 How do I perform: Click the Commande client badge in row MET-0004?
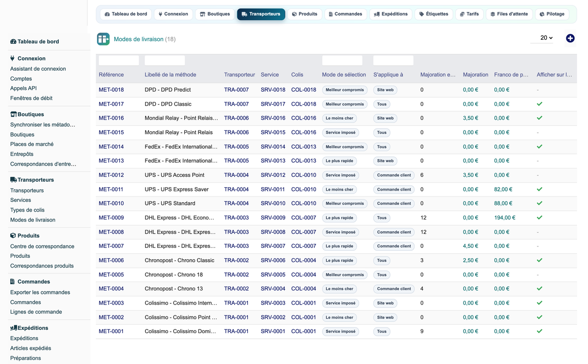394,289
